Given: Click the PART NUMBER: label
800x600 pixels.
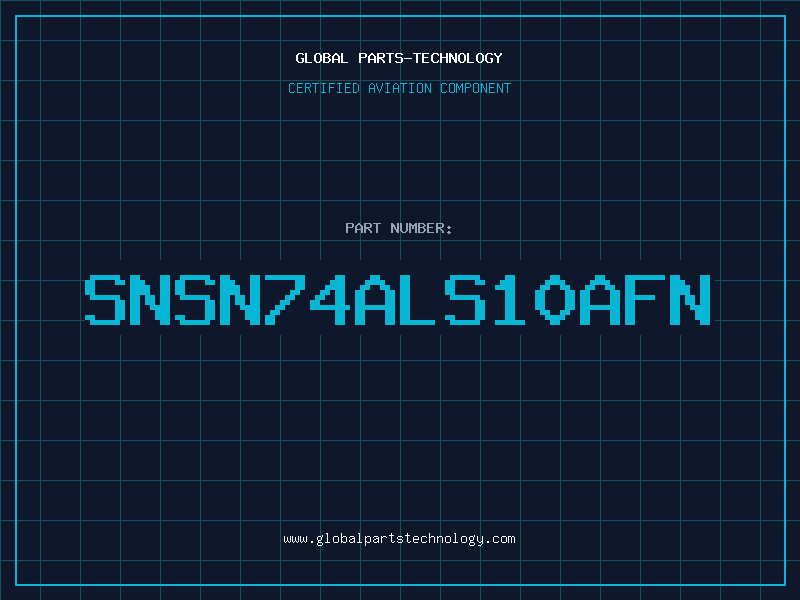Looking at the screenshot, I should click(x=398, y=228).
